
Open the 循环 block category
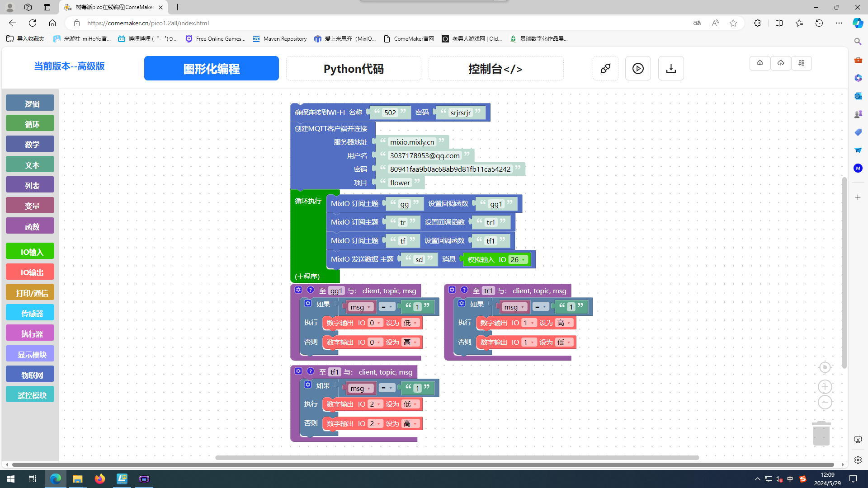(30, 124)
